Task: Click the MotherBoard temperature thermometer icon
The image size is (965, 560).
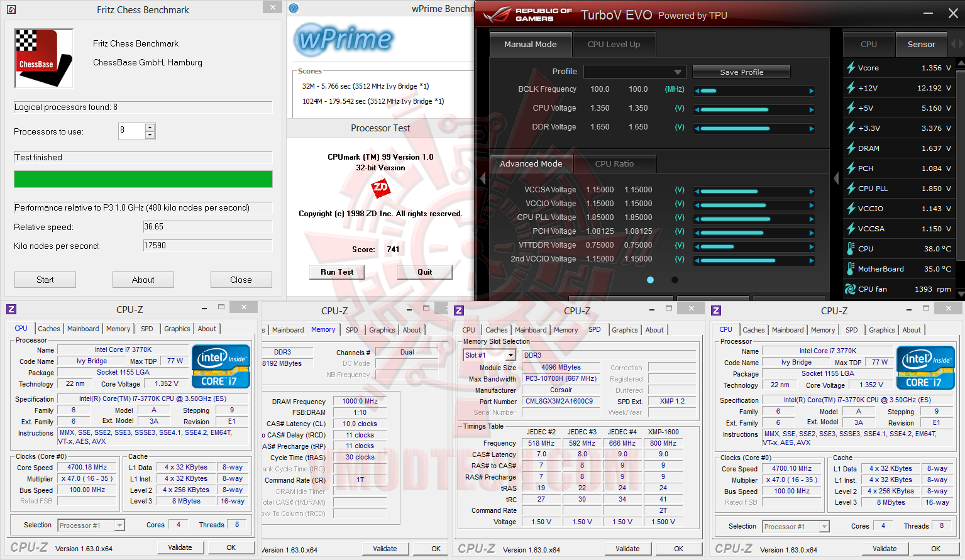Action: coord(851,269)
